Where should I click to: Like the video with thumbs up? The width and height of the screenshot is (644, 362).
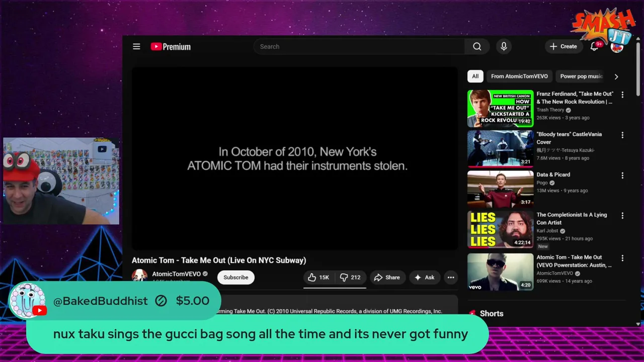pyautogui.click(x=318, y=278)
